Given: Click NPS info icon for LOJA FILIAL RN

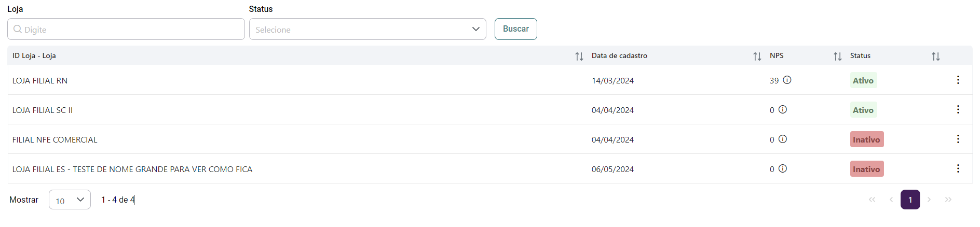Looking at the screenshot, I should click(787, 80).
